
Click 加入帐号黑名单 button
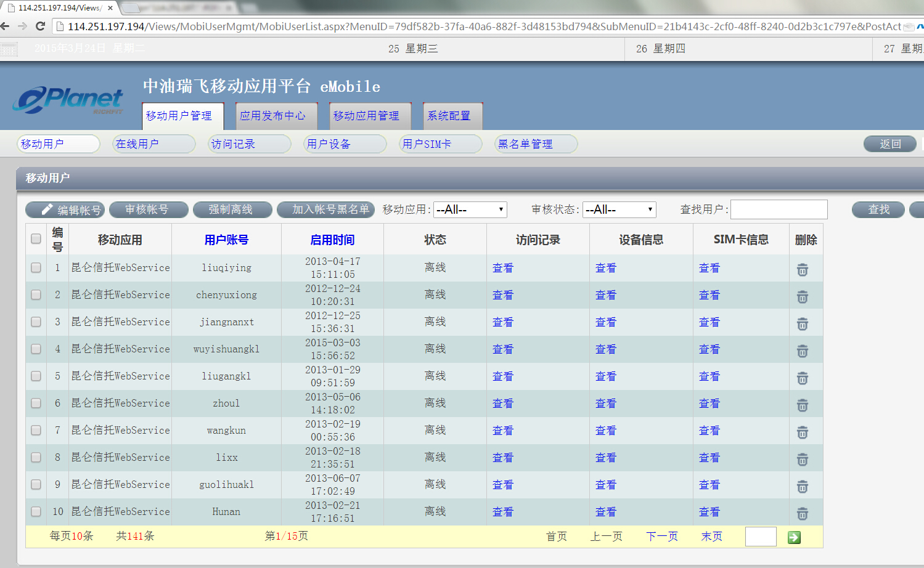[x=326, y=210]
